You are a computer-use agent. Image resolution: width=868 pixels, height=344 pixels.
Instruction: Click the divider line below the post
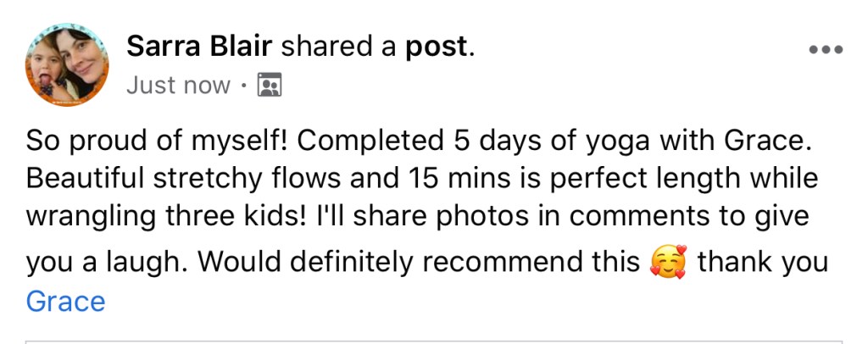point(434,341)
